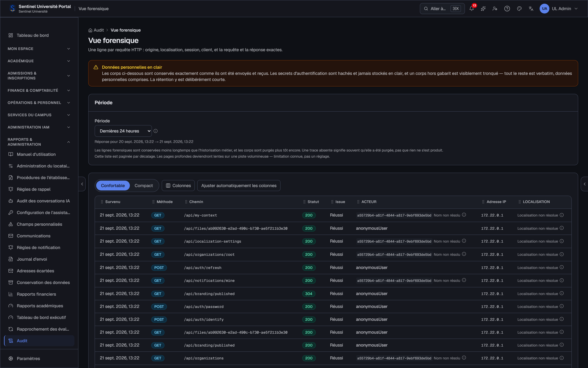Viewport: 588px width, 368px height.
Task: Expand ADMISSIONS & INSCRIPTIONS section
Action: 39,76
